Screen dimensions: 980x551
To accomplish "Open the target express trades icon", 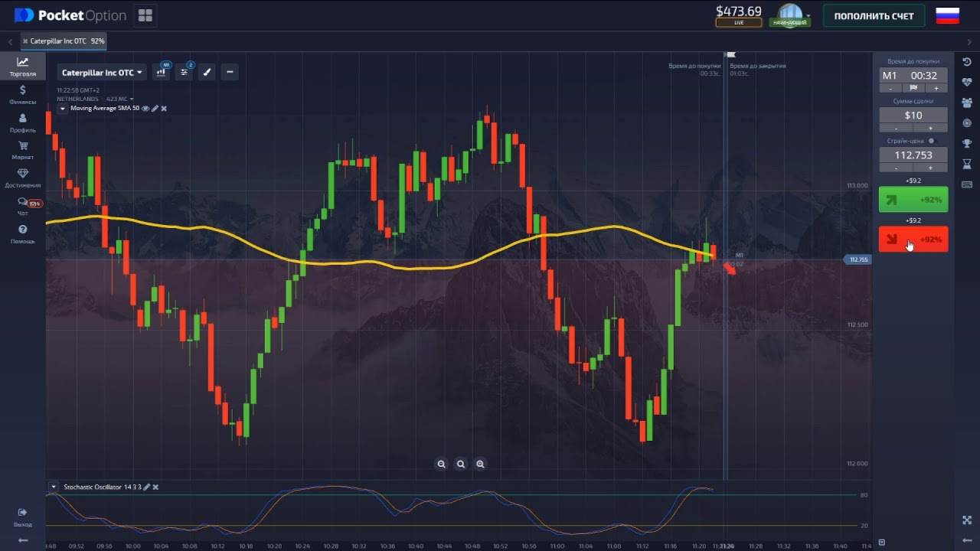I will (967, 122).
